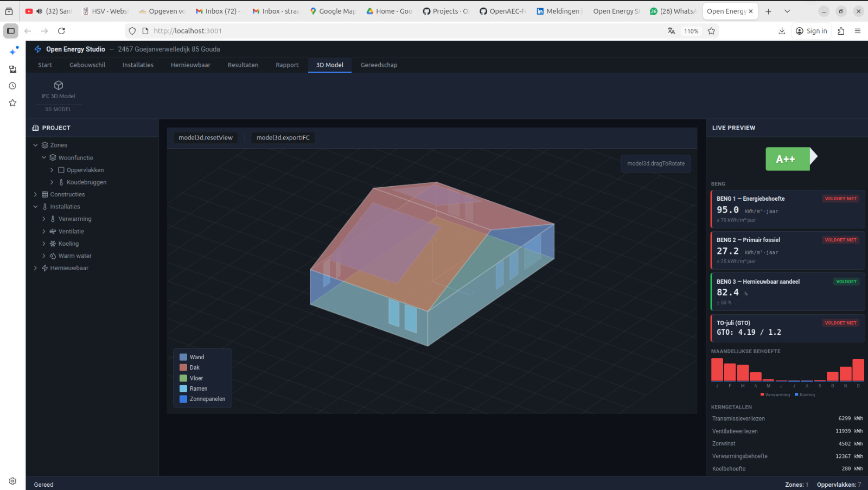The image size is (868, 490).
Task: Open the Gebouwschil tab
Action: (87, 65)
